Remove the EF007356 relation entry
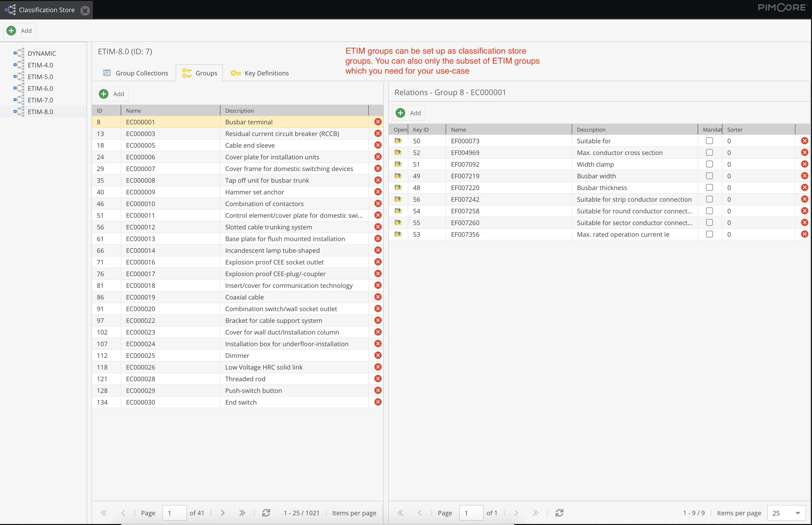The image size is (812, 525). [x=804, y=234]
